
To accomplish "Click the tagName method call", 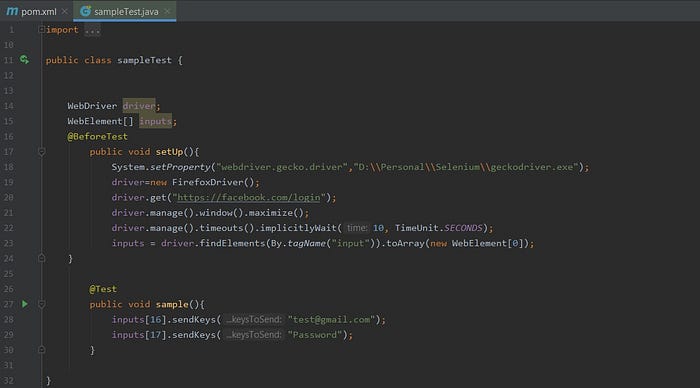I will pyautogui.click(x=306, y=243).
